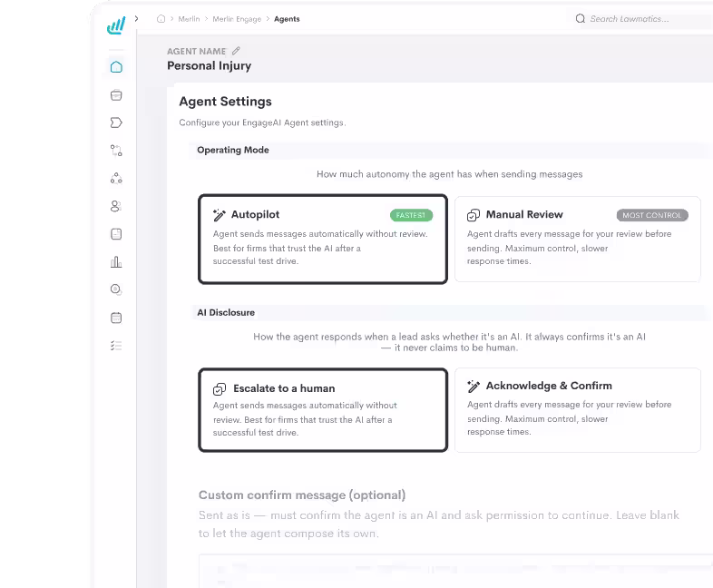Expand the sidebar with the chevron arrow
Viewport: 713px width, 588px height.
(136, 19)
